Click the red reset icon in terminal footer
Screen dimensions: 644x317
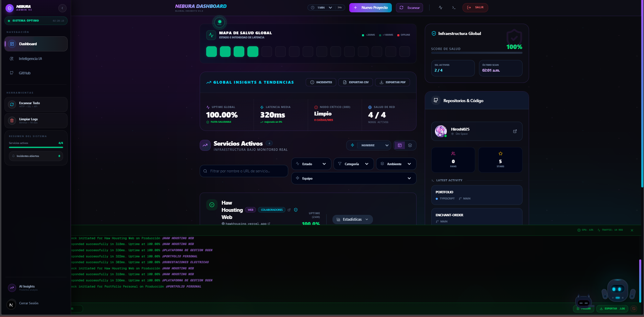tap(634, 308)
